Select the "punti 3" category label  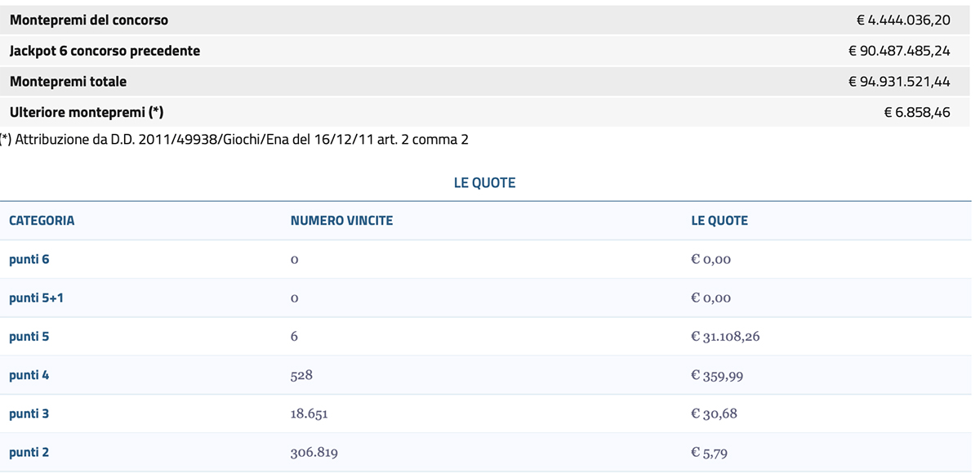pos(29,414)
